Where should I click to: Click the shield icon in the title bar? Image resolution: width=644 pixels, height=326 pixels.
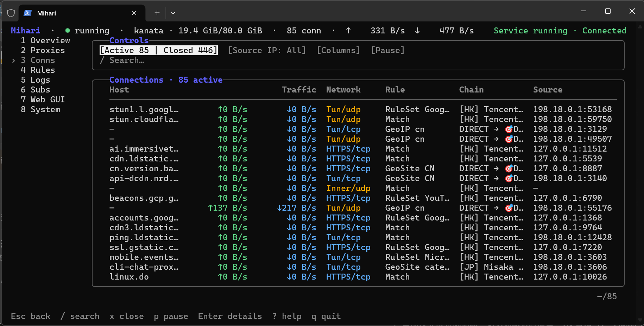tap(11, 13)
